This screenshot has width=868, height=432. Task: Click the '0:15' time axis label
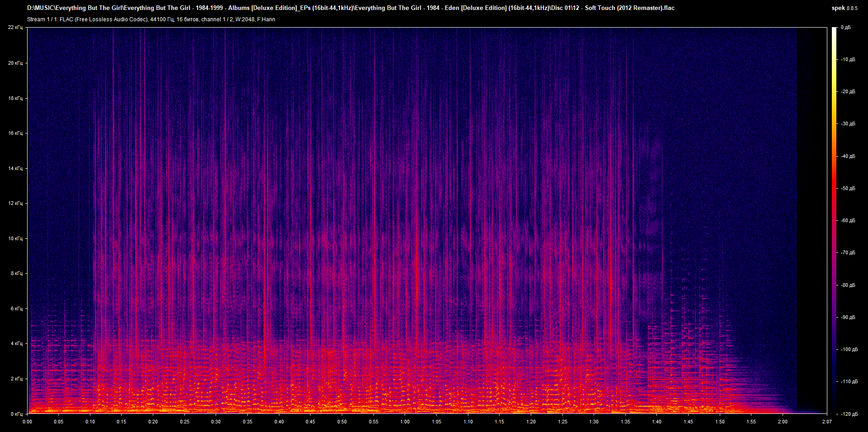122,422
